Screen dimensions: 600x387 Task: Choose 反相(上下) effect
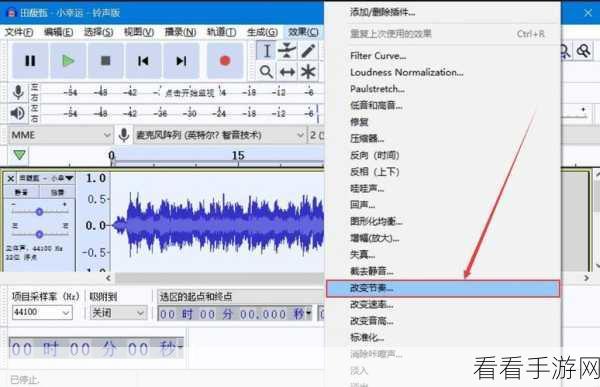click(x=442, y=172)
